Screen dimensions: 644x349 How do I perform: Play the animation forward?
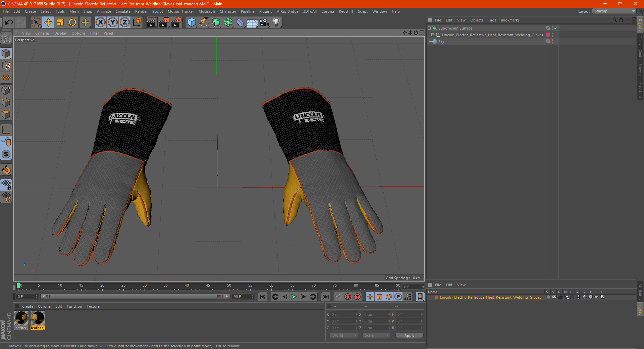294,297
